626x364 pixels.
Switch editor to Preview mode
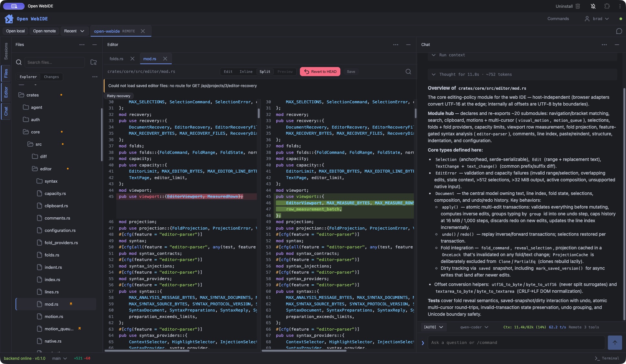[x=285, y=72]
